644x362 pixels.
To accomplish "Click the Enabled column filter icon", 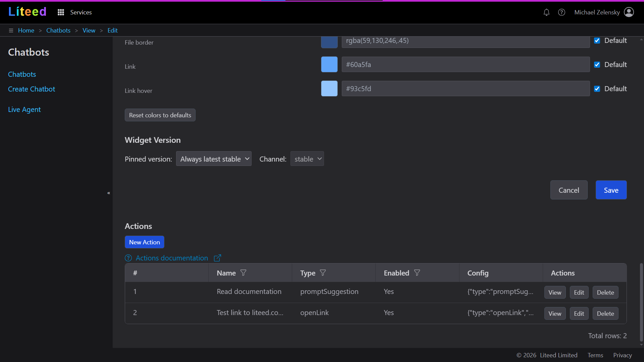I will pyautogui.click(x=417, y=273).
